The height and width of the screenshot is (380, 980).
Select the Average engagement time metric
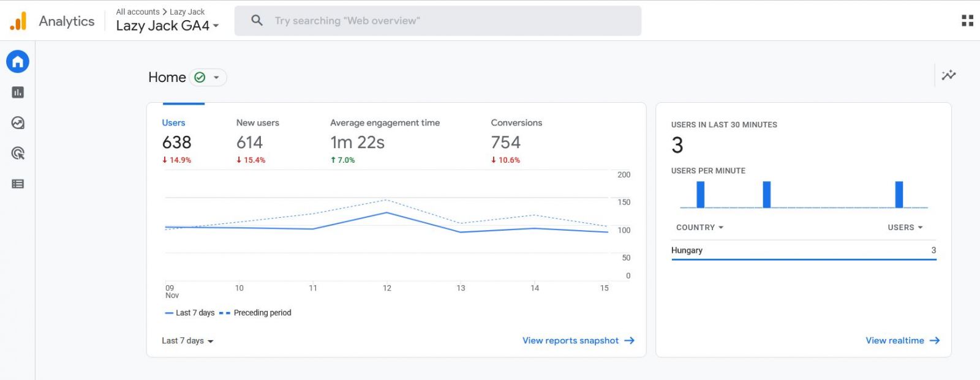coord(384,141)
